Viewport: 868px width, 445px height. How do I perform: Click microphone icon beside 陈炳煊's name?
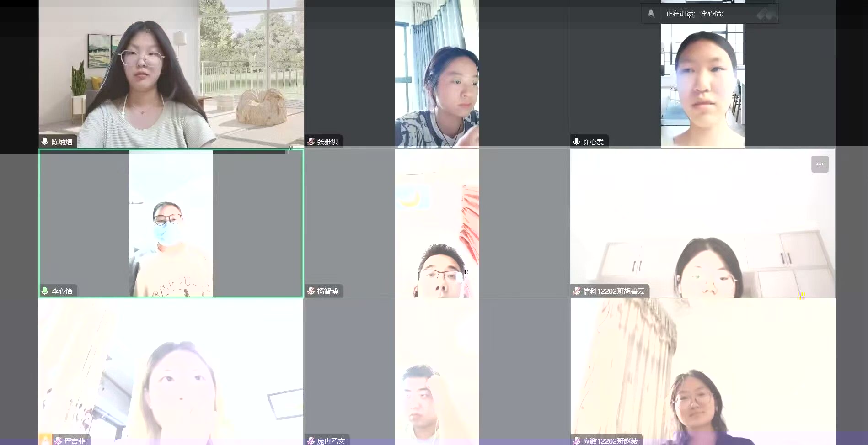[x=45, y=142]
